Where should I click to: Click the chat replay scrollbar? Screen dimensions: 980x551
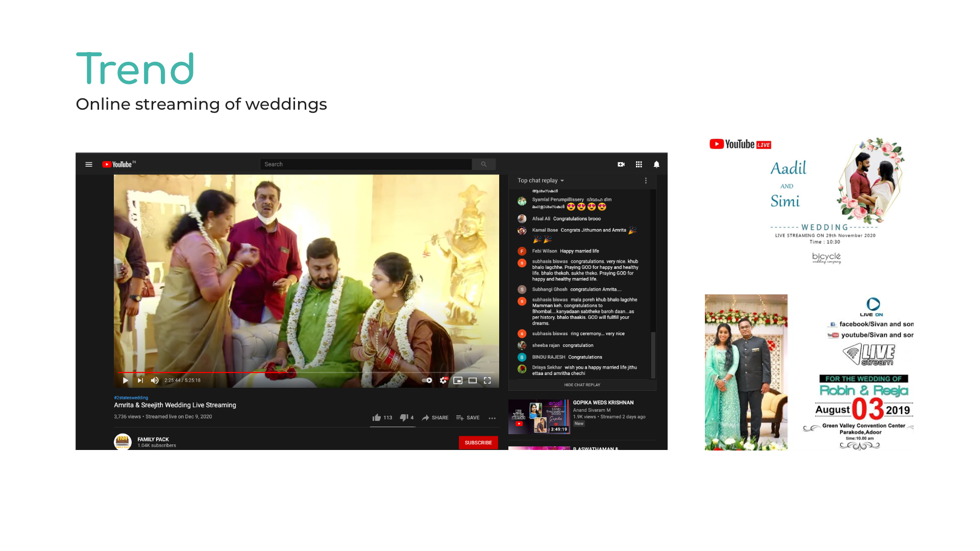point(653,355)
